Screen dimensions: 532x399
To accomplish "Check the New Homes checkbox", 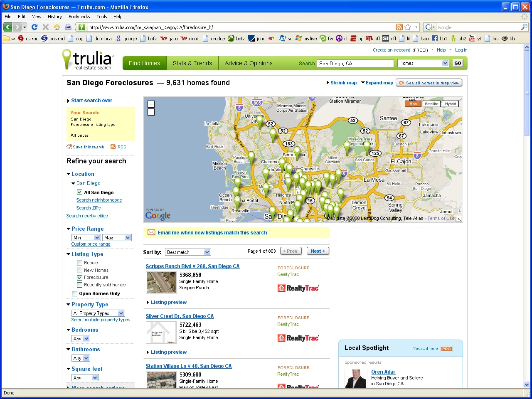I will tap(79, 271).
